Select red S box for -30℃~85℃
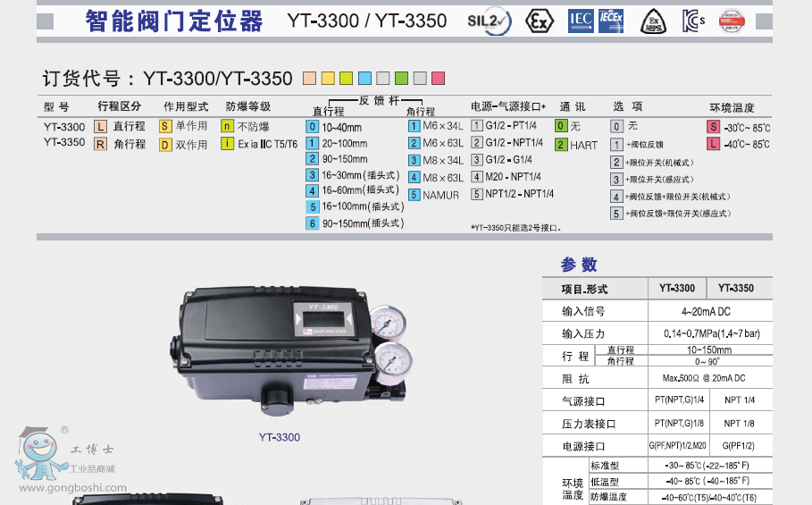 [x=714, y=127]
